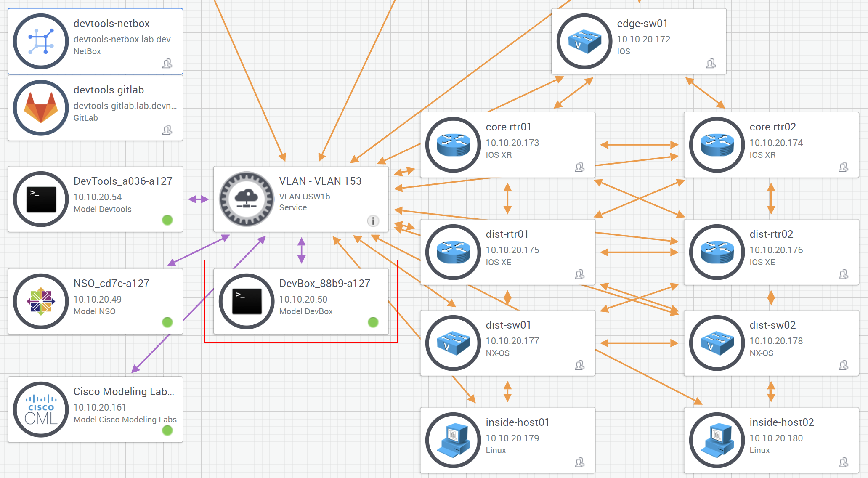Click the DevTools_a036-a127 terminal icon
The image size is (868, 478).
point(41,199)
